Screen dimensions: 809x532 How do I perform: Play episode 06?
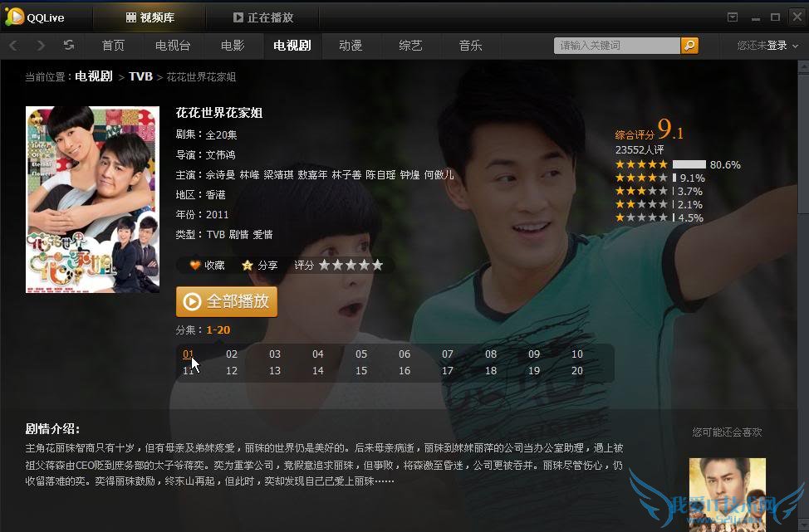click(404, 354)
